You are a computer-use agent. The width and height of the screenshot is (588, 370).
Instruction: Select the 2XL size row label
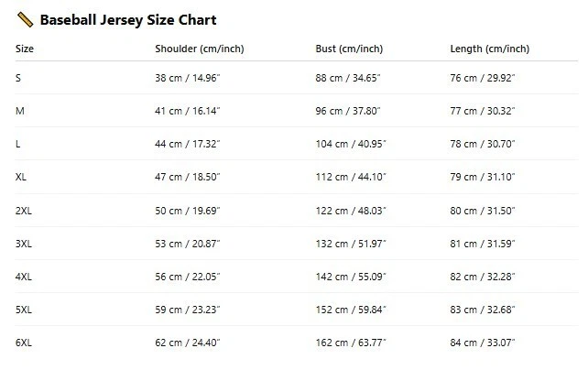coord(24,210)
